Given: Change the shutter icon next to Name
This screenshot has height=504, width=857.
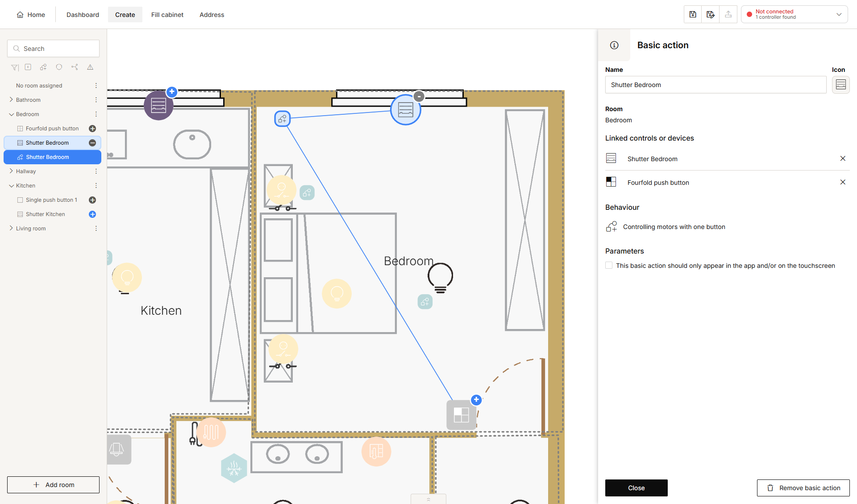Looking at the screenshot, I should 841,84.
